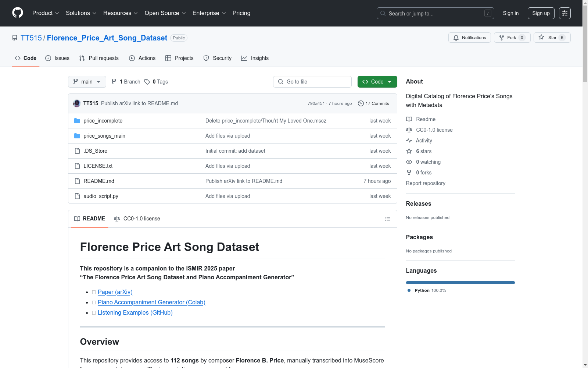
Task: Click the Sign in link
Action: point(511,13)
